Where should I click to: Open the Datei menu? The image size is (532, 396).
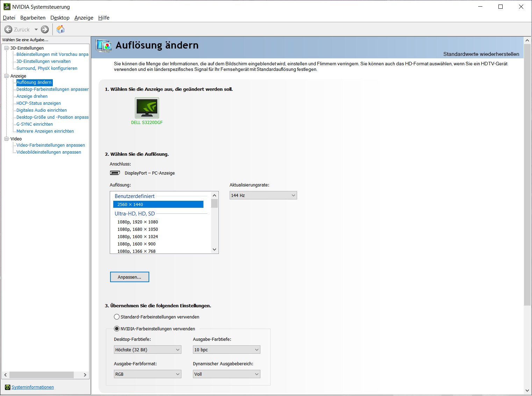pyautogui.click(x=9, y=18)
